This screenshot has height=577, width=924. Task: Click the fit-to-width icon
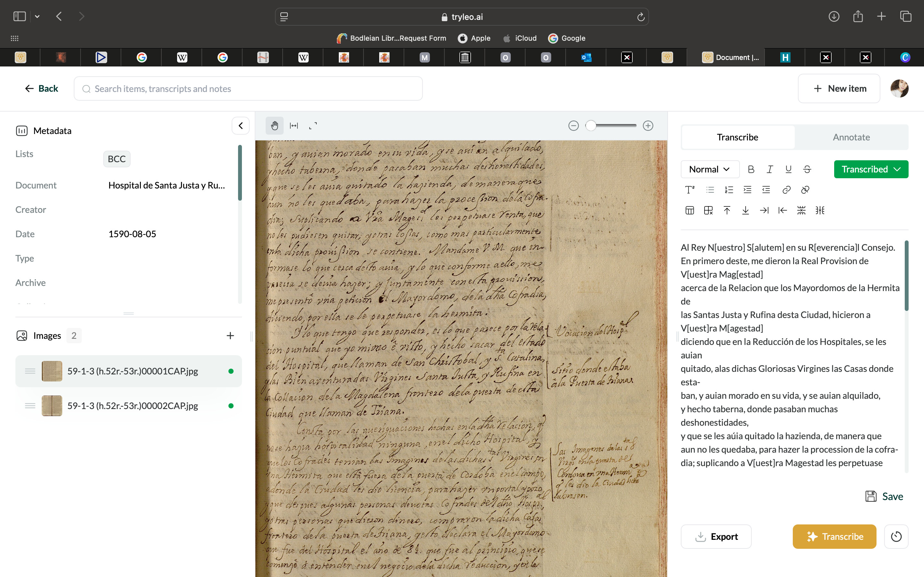294,126
